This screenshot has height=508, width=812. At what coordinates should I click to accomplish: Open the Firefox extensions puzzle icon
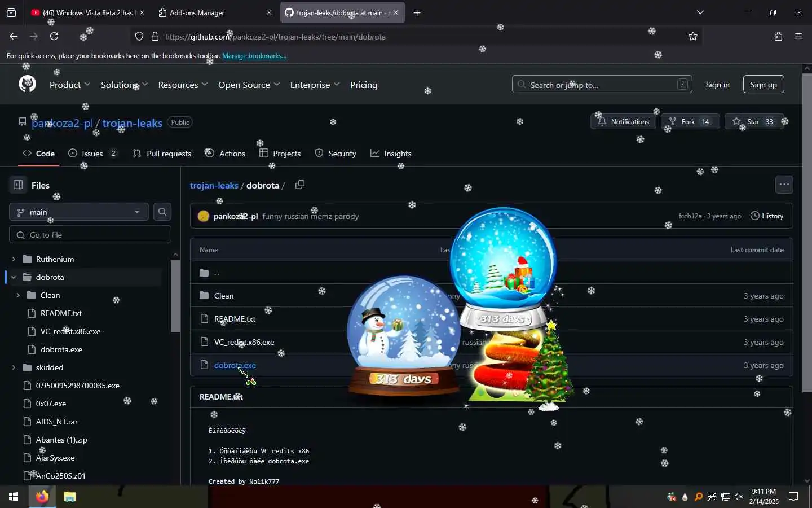coord(778,37)
